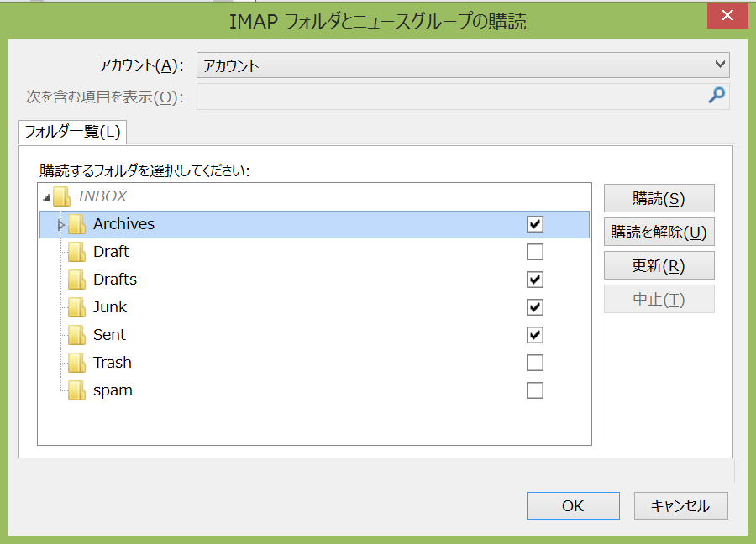
Task: Click the search magnifier icon
Action: pyautogui.click(x=716, y=96)
